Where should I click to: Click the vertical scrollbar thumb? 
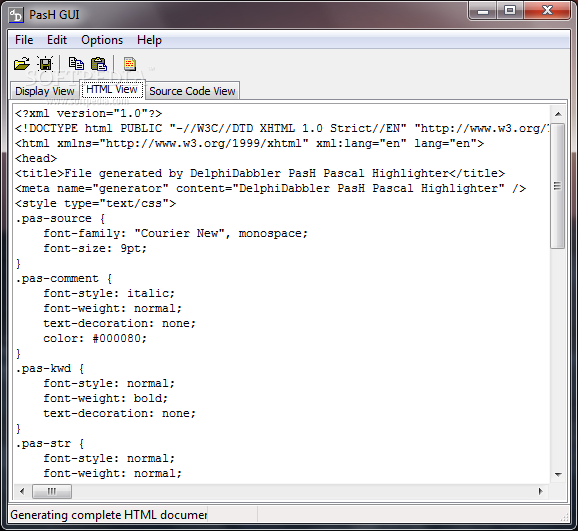coord(558,186)
